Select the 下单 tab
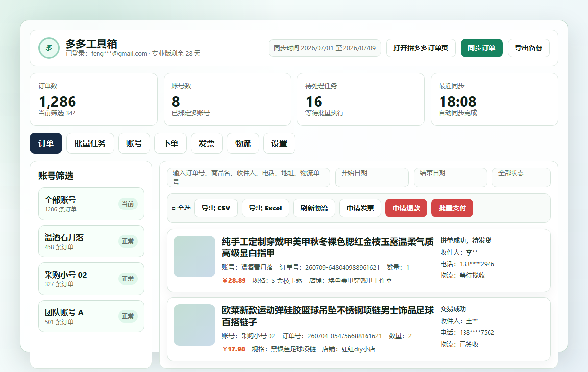The height and width of the screenshot is (372, 588). 171,143
